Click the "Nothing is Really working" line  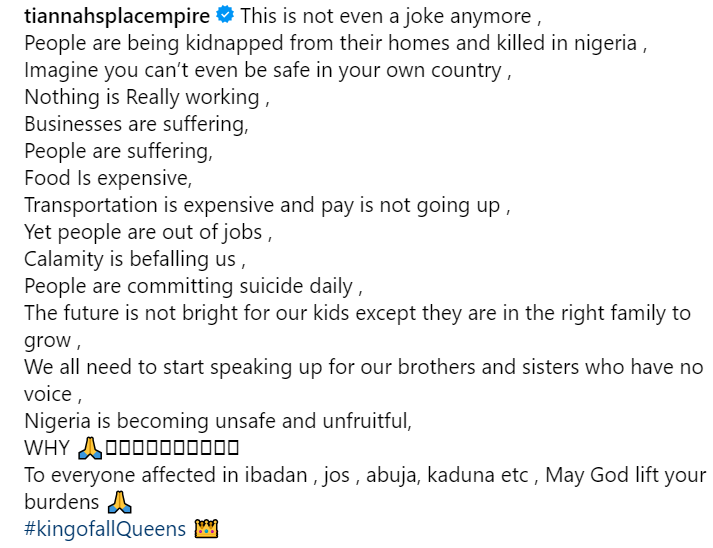pos(147,98)
